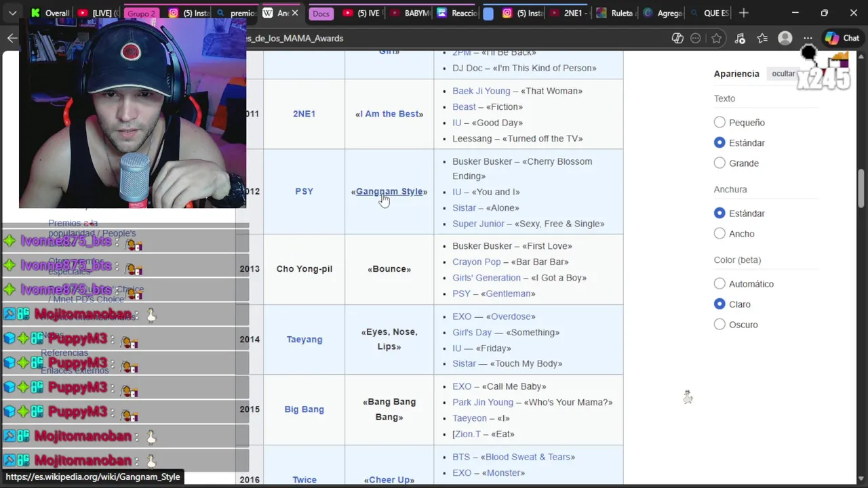Viewport: 868px width, 488px height.
Task: Open the PSY winner link
Action: tap(304, 191)
